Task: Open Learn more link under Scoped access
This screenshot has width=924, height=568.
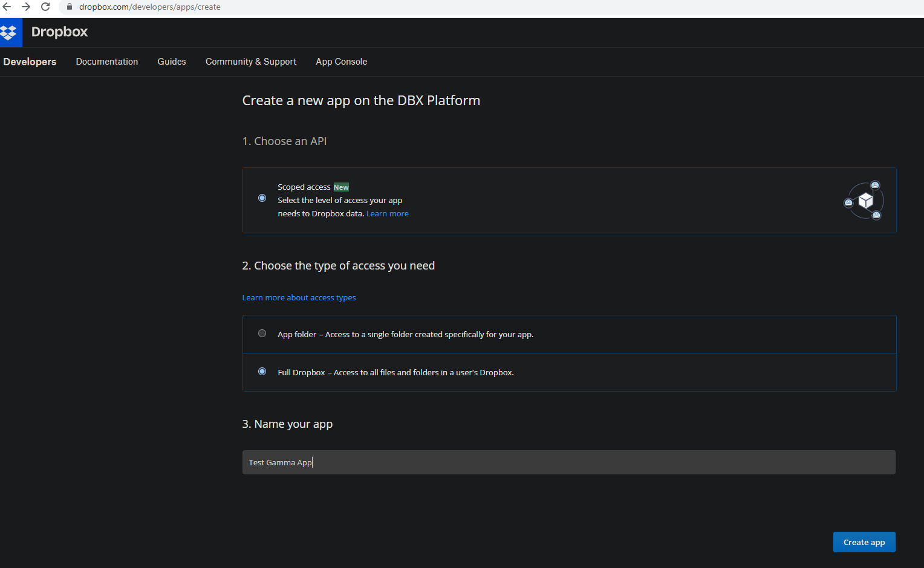Action: 387,214
